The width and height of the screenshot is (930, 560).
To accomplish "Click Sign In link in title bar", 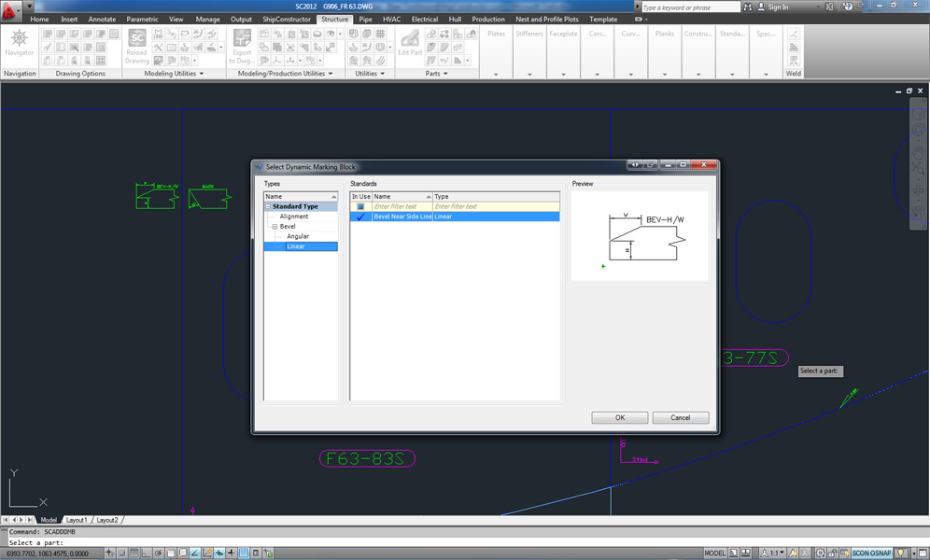I will click(x=778, y=7).
